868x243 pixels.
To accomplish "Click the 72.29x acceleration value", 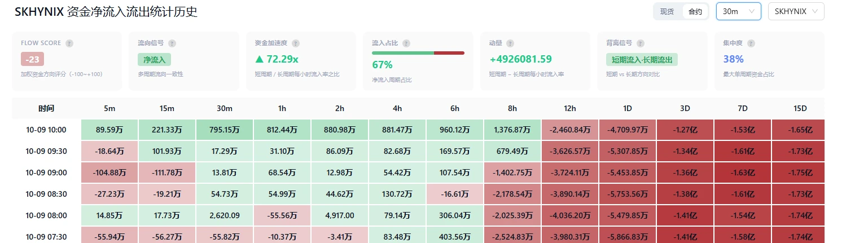I will [277, 59].
